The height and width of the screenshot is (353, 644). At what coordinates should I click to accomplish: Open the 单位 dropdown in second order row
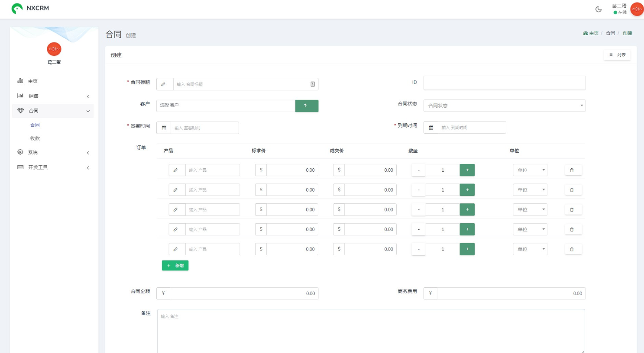530,190
